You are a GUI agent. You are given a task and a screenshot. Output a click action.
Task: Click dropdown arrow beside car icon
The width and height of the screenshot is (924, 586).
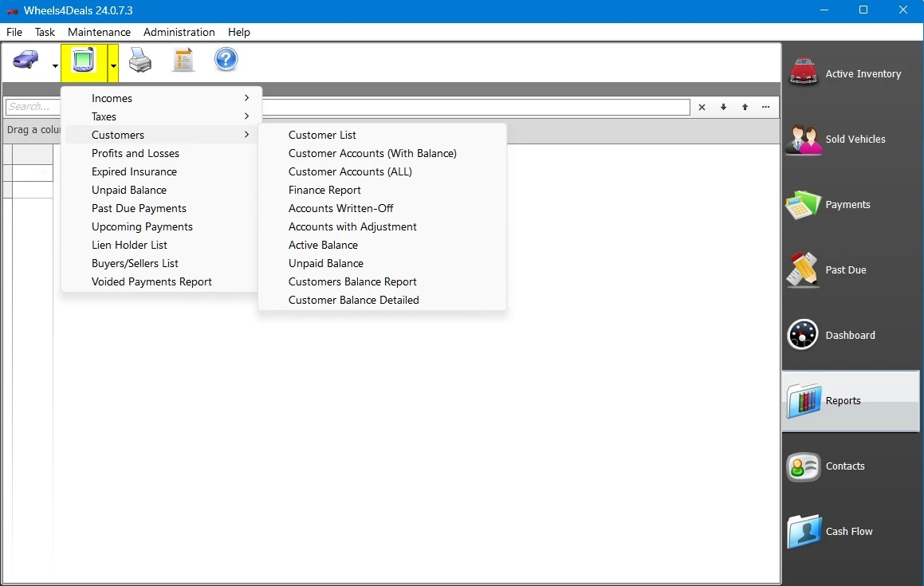(x=55, y=66)
